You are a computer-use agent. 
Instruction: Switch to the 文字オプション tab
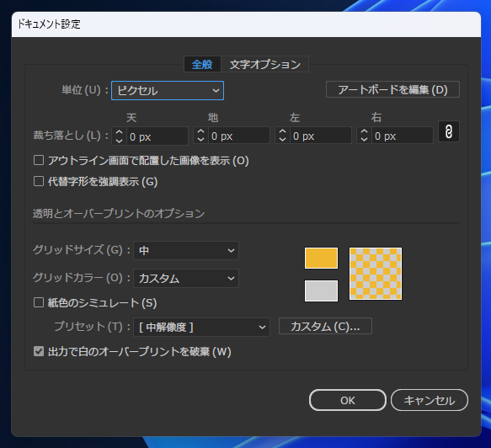[265, 65]
